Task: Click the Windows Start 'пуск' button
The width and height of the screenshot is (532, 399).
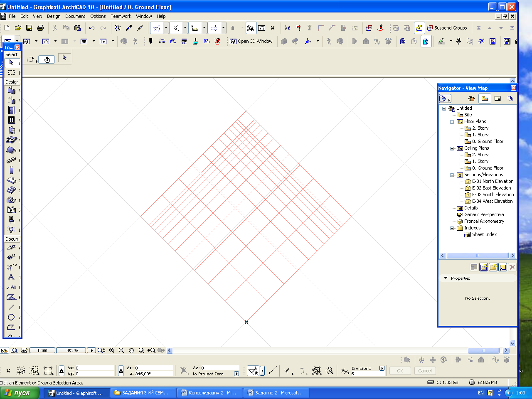Action: pos(20,393)
